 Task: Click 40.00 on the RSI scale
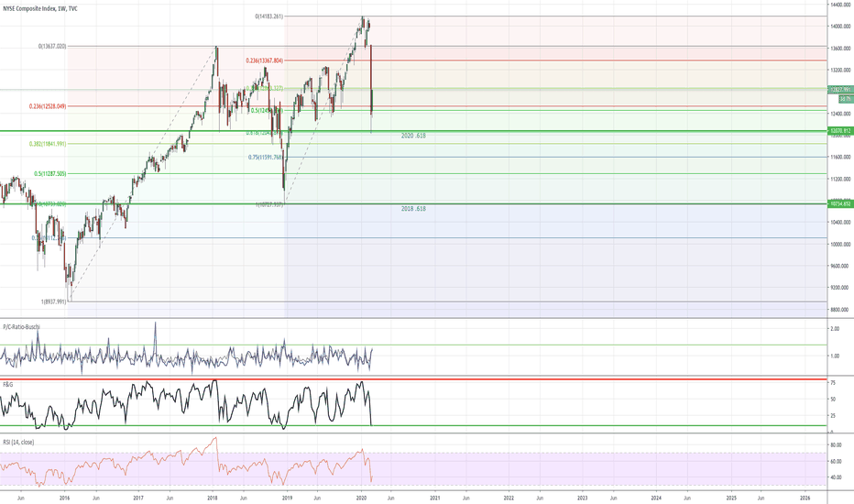click(x=836, y=477)
